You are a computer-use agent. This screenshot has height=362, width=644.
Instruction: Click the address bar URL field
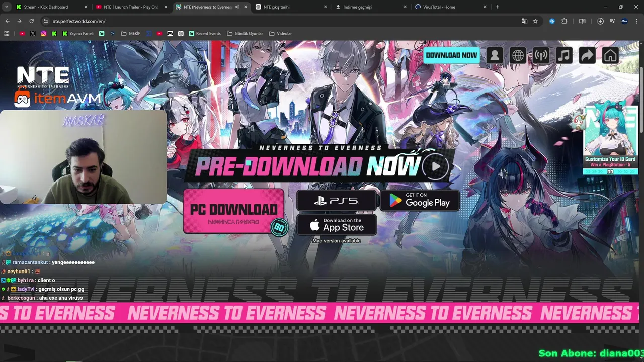pyautogui.click(x=282, y=21)
